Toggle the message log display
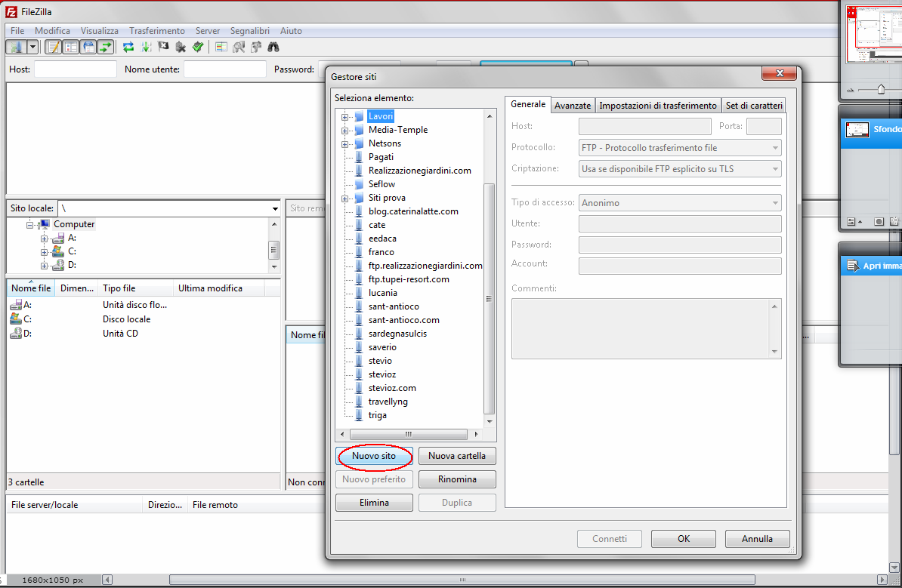The width and height of the screenshot is (902, 588). (x=54, y=47)
